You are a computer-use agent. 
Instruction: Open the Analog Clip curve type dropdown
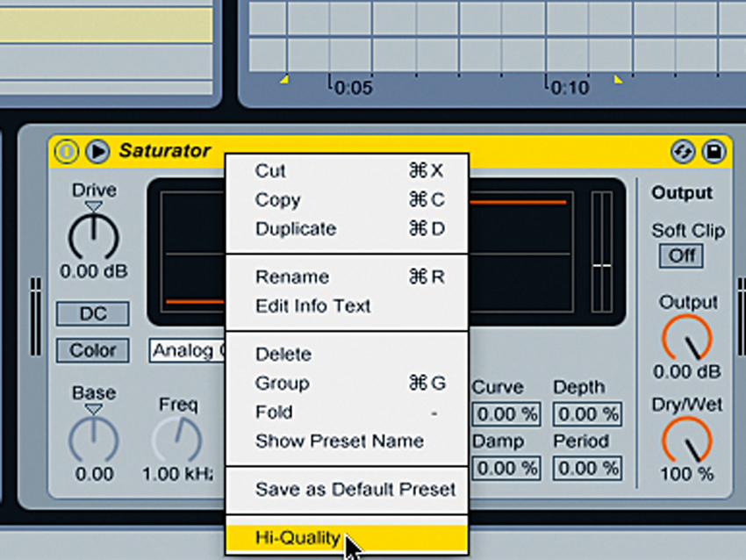point(188,351)
